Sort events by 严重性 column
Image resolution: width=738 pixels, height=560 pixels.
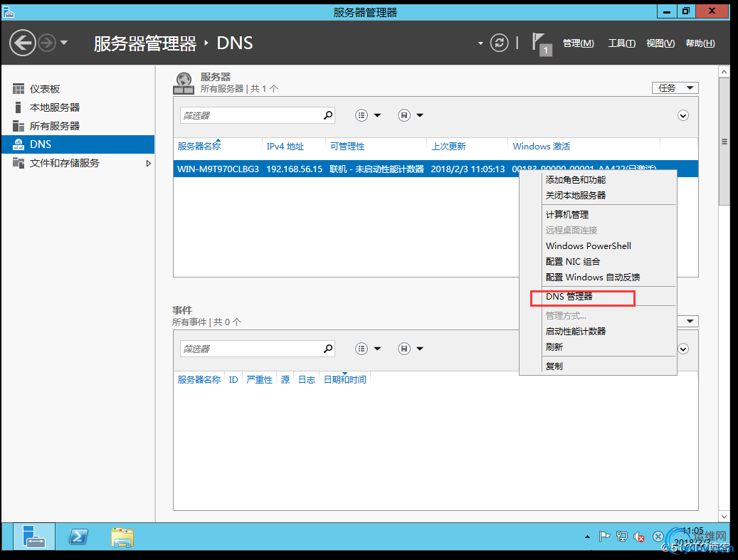[x=259, y=380]
